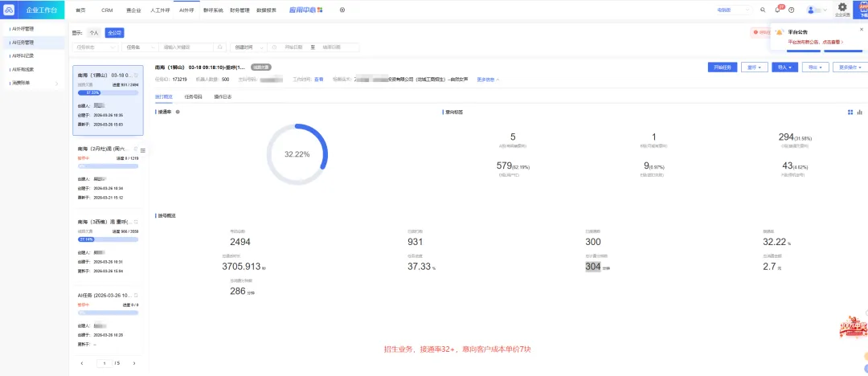868x376 pixels.
Task: Click refresh icon on 南海(3西樵) card
Action: click(x=136, y=222)
